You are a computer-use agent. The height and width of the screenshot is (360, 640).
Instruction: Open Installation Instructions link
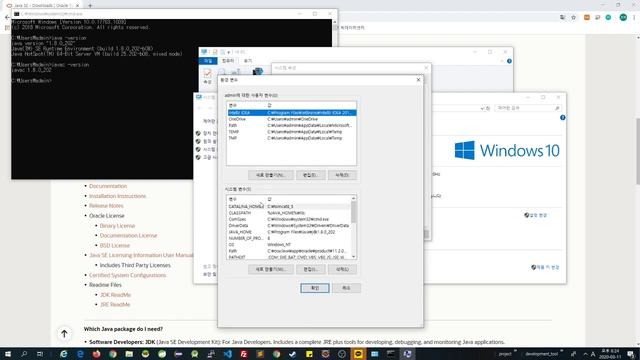click(118, 196)
